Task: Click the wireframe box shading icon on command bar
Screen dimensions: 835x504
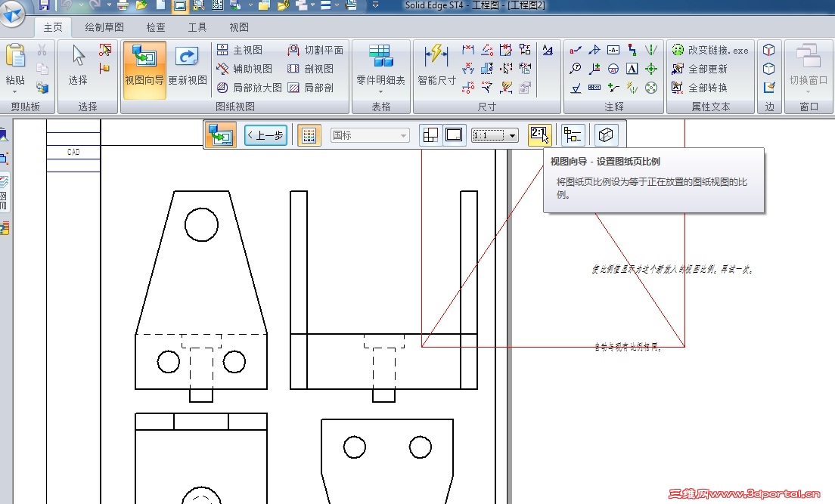Action: pos(606,135)
